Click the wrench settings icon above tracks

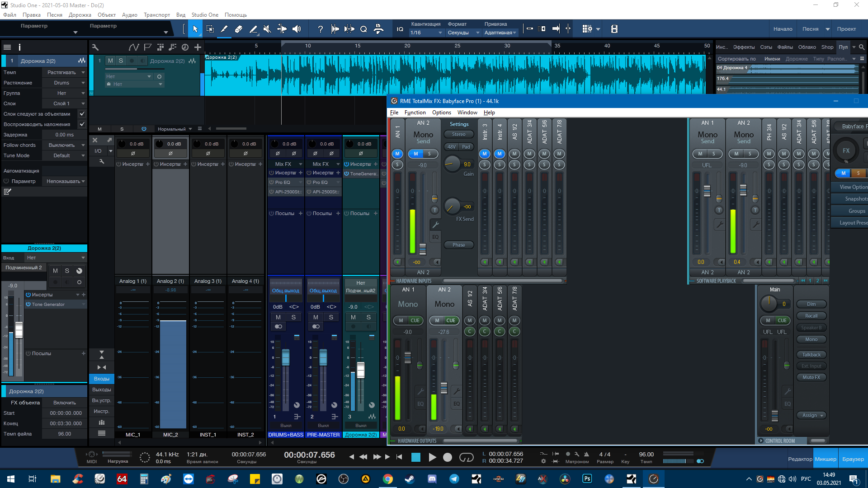click(95, 47)
